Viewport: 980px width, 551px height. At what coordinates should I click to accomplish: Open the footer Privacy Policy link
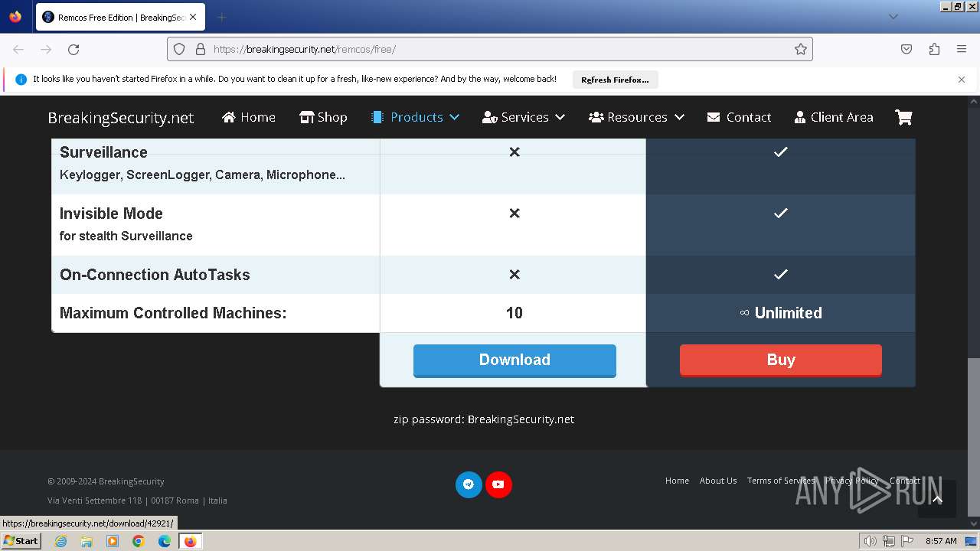852,481
